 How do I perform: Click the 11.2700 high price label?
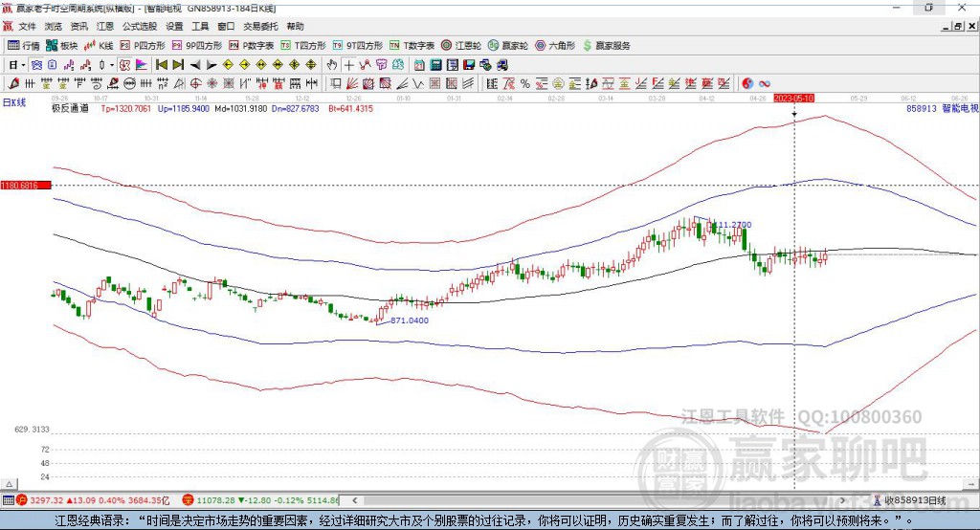(732, 225)
